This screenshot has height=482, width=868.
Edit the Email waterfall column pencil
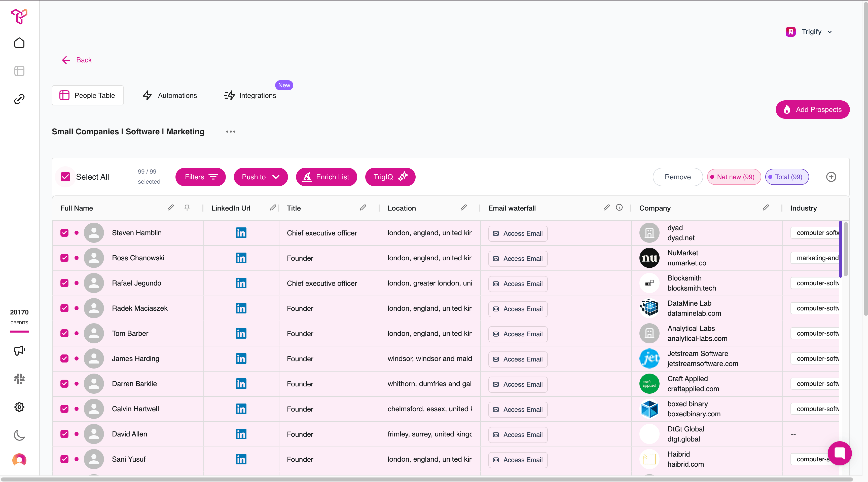click(x=606, y=208)
